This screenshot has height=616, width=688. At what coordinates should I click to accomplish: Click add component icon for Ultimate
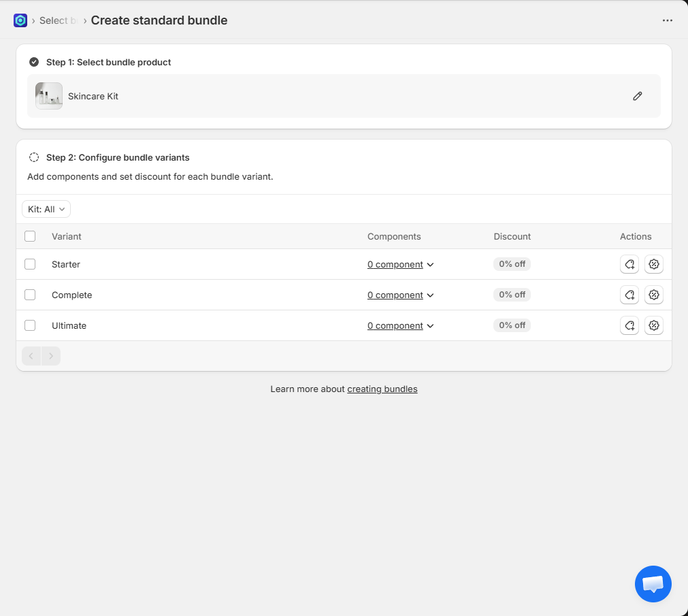click(x=629, y=325)
